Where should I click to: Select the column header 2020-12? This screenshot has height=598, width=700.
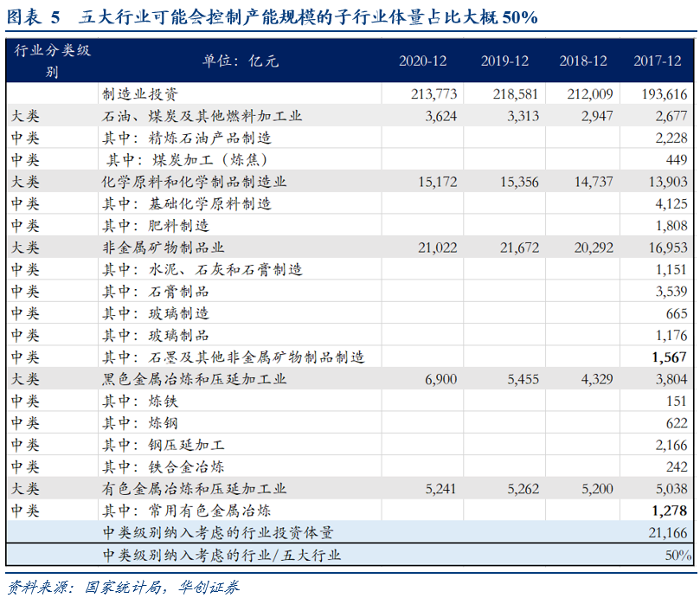pos(422,61)
